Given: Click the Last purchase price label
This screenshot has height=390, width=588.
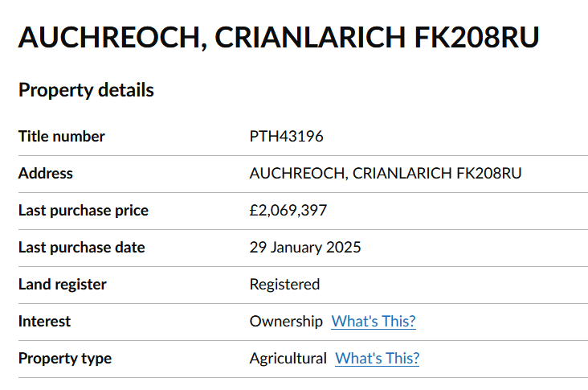Looking at the screenshot, I should 84,211.
